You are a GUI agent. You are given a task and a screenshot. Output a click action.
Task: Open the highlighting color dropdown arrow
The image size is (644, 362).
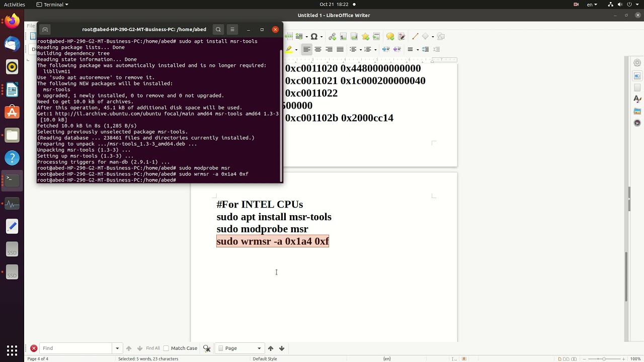pos(296,50)
